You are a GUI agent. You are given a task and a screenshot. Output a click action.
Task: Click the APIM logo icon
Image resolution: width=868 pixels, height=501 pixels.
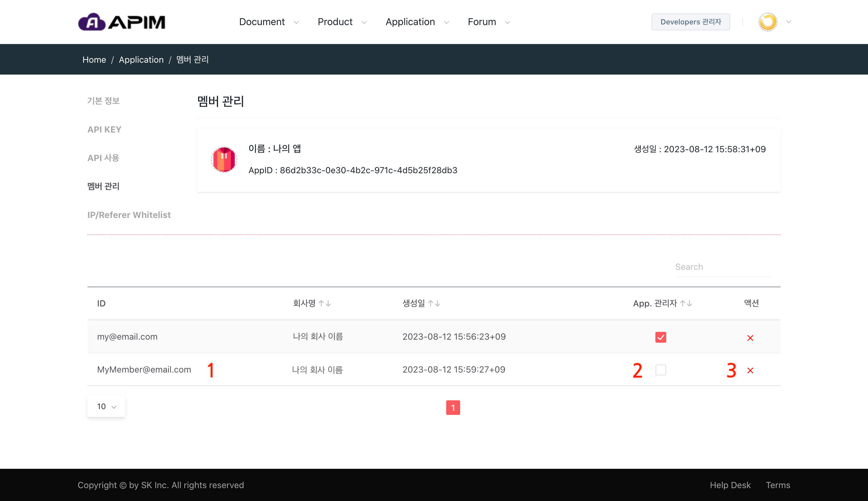tap(92, 22)
